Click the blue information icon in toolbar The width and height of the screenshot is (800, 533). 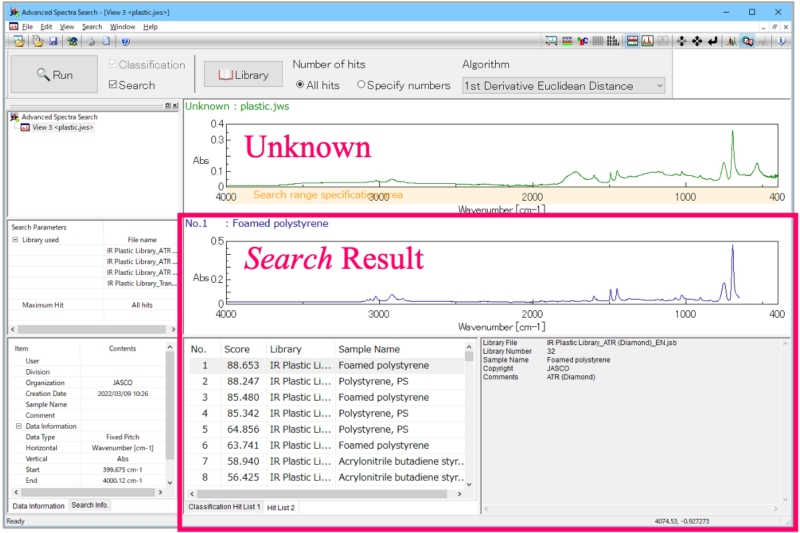click(x=782, y=41)
